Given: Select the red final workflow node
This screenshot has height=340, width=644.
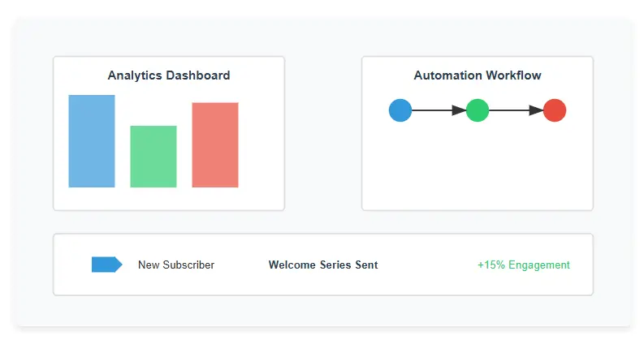Looking at the screenshot, I should pos(555,110).
